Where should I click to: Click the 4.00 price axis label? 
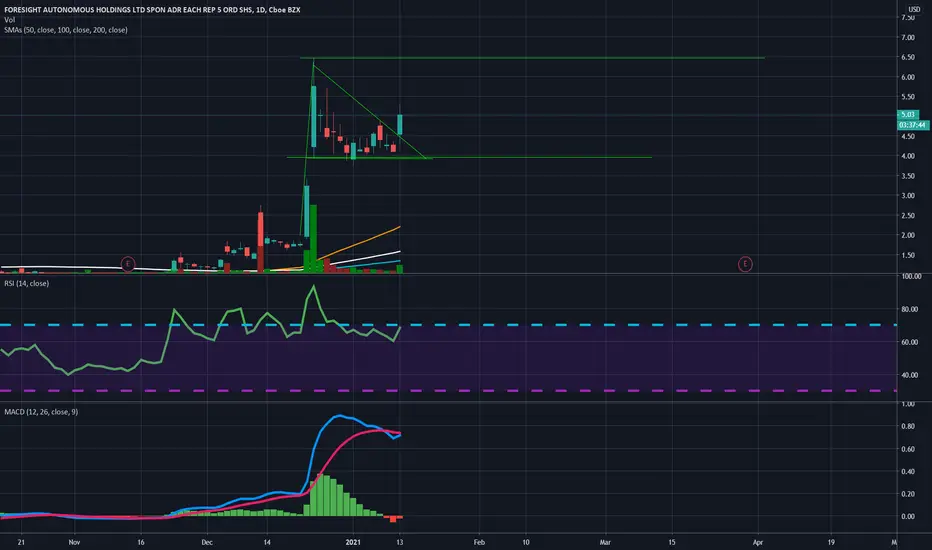[x=908, y=156]
